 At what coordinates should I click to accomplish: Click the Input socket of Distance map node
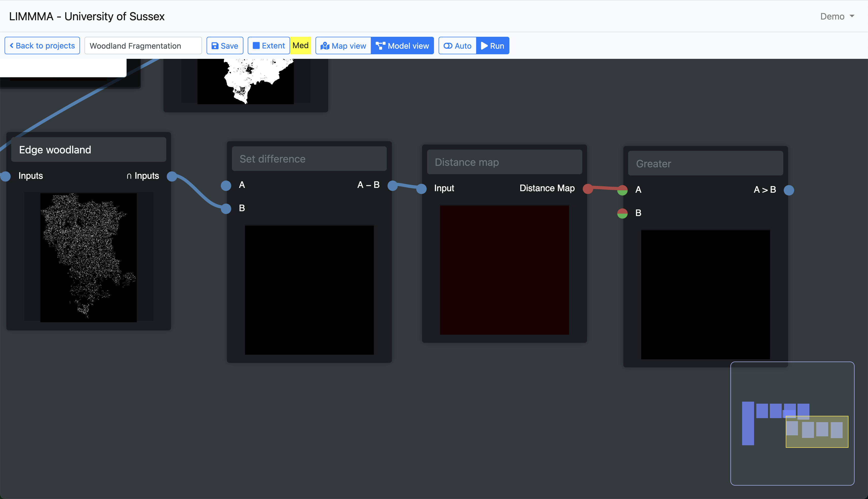(x=422, y=188)
